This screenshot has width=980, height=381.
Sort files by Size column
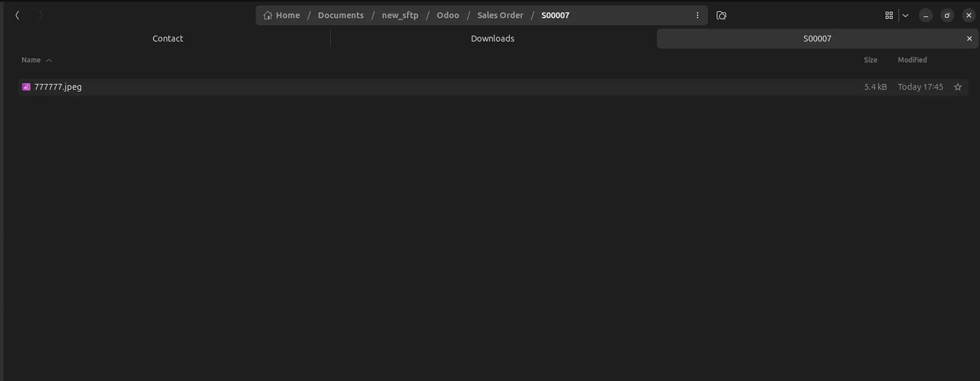click(x=870, y=60)
